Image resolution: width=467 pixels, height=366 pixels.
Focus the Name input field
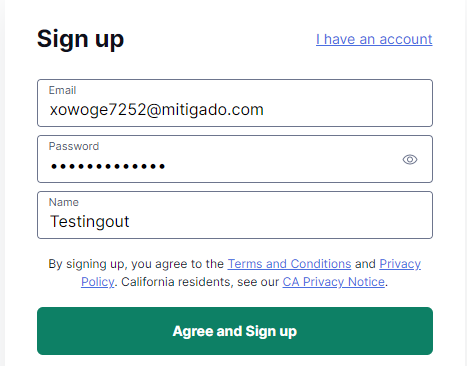point(235,215)
